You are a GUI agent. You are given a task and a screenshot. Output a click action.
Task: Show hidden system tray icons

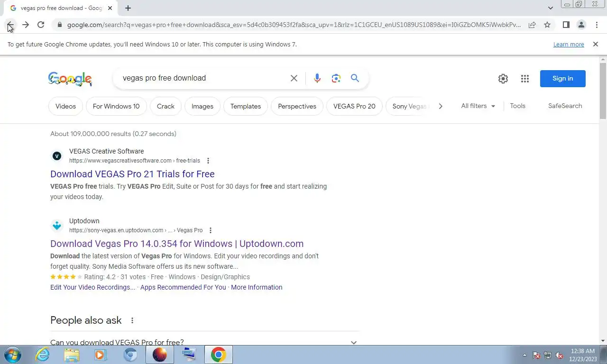click(x=524, y=355)
